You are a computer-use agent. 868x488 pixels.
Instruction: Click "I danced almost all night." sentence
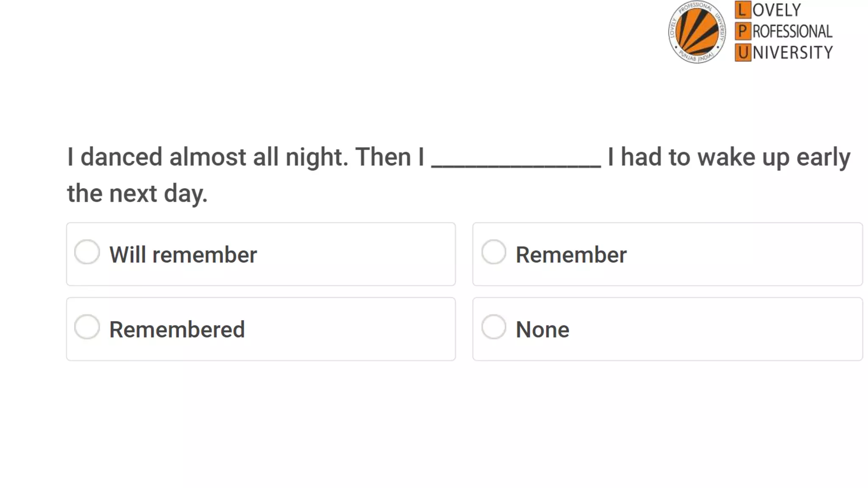coord(208,157)
